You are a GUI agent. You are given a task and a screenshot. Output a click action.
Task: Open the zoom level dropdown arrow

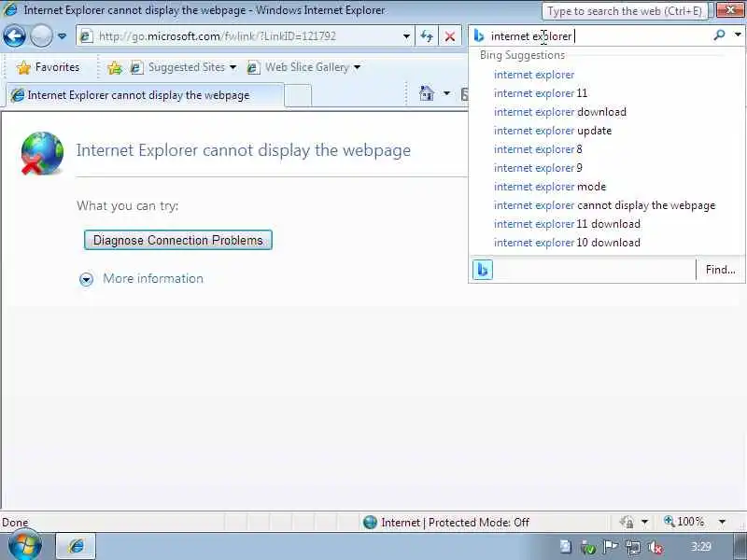[x=722, y=523]
